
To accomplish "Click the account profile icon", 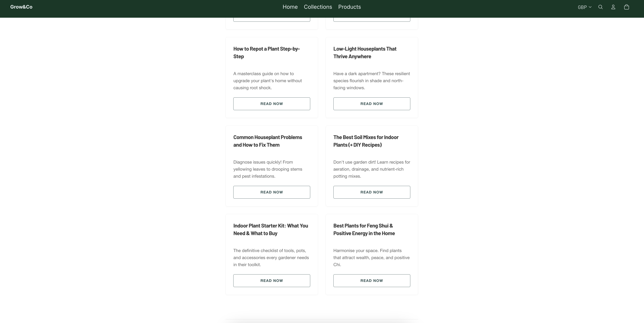I will click(613, 7).
